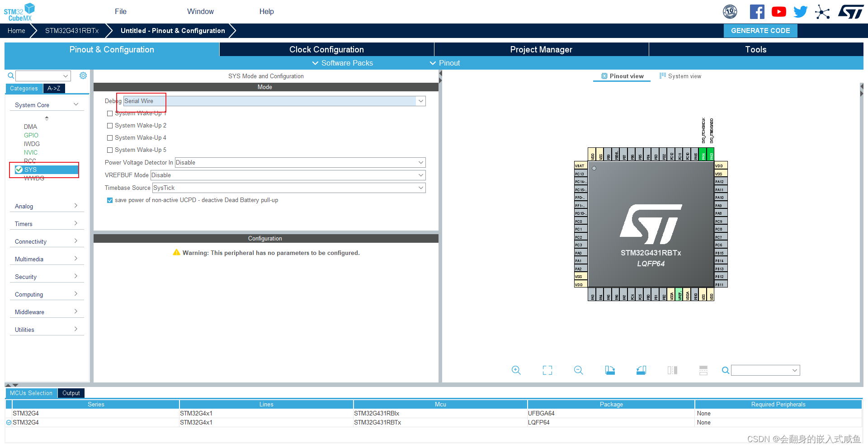
Task: Switch to A->Z sorting tab
Action: coord(54,89)
